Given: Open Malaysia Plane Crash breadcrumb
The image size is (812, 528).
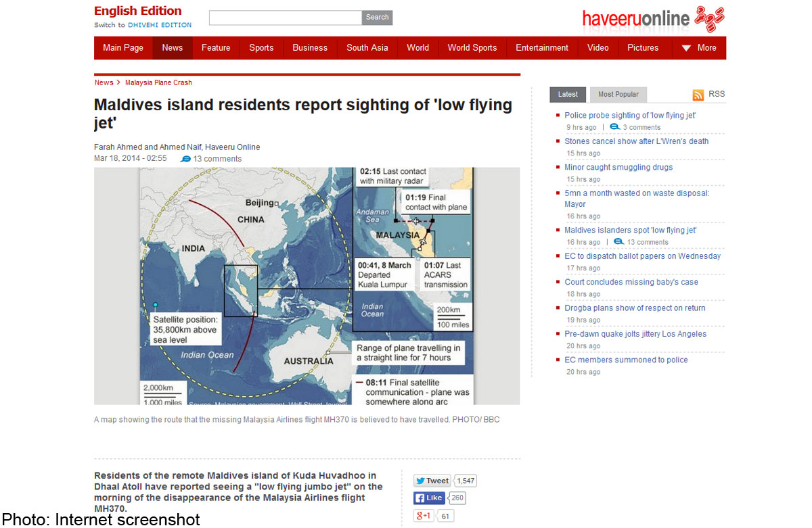Looking at the screenshot, I should coord(158,82).
